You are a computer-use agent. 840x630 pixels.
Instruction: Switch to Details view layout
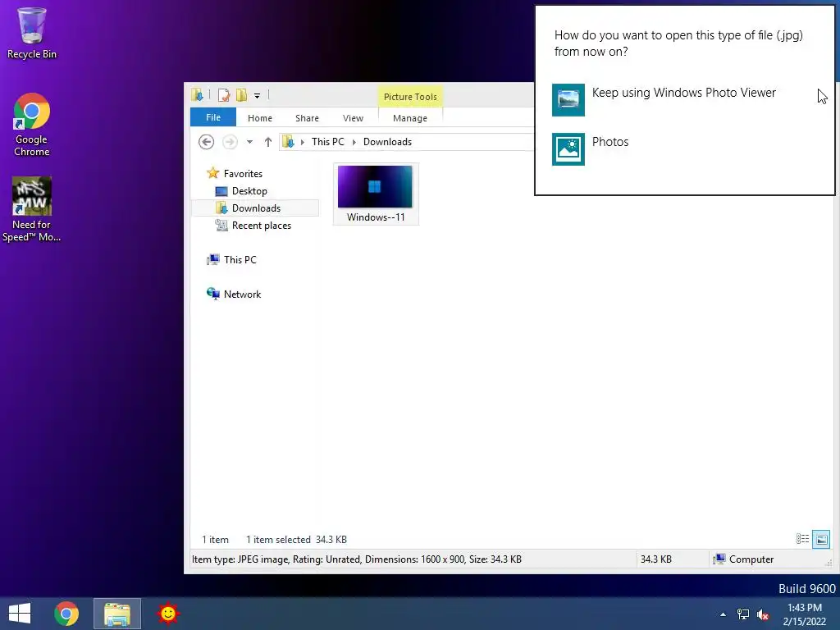[802, 539]
